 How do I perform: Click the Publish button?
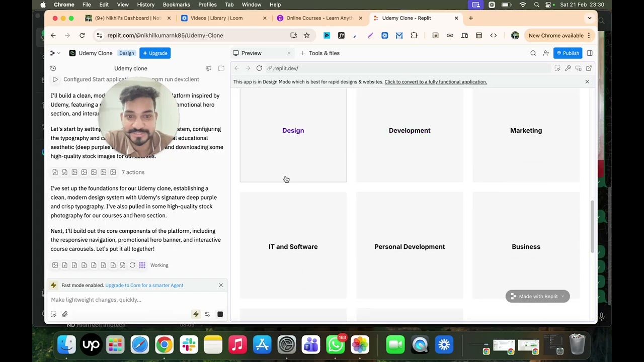568,53
